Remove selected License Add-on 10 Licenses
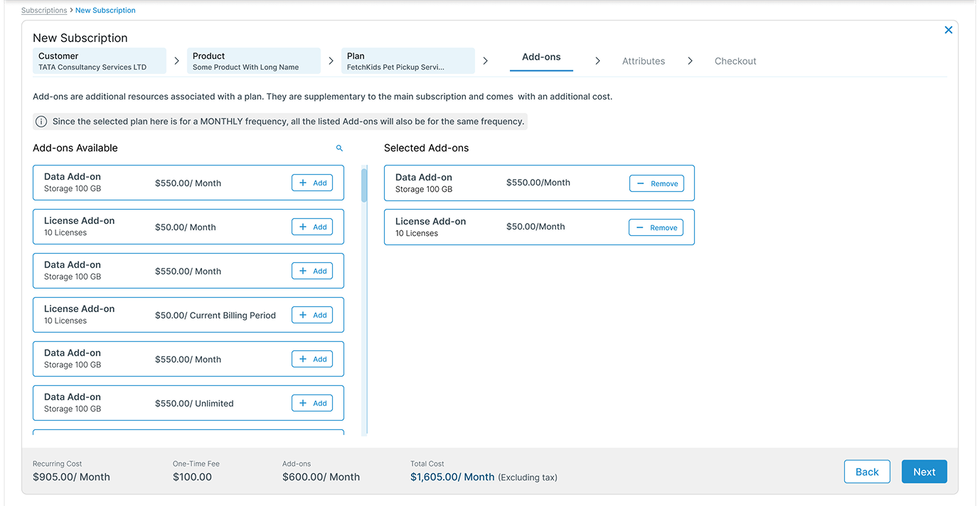980x506 pixels. pyautogui.click(x=656, y=227)
